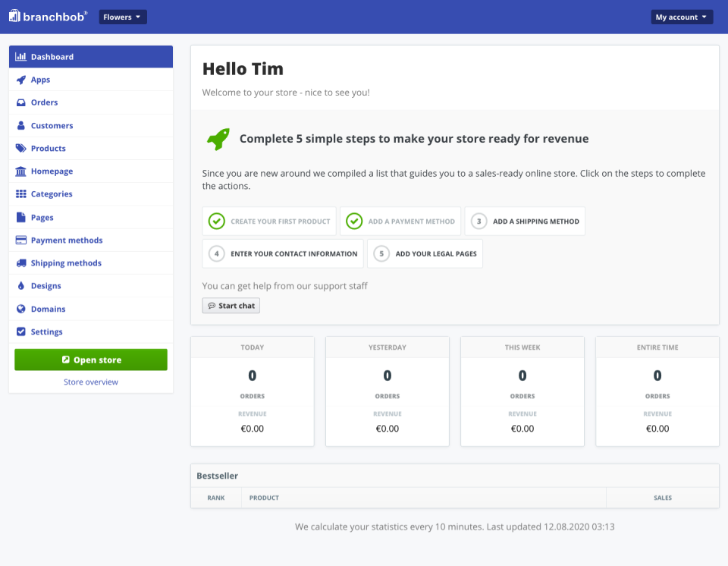Expand the Flowers store dropdown

click(123, 17)
